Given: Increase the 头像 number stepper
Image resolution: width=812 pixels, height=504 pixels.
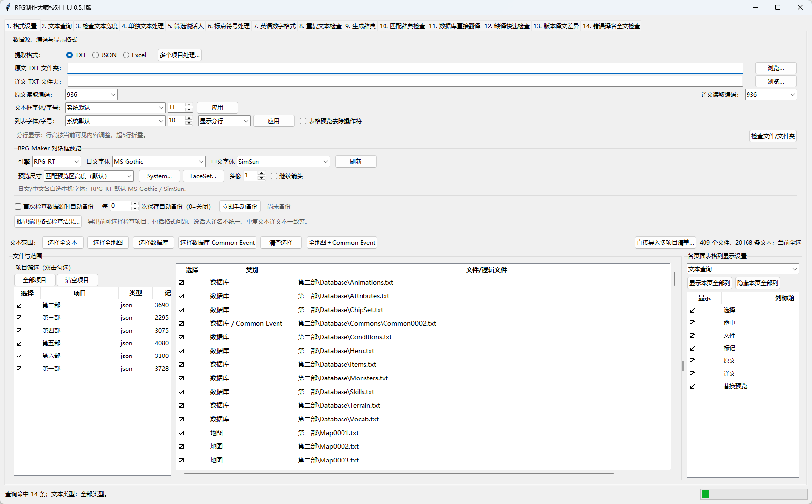Looking at the screenshot, I should point(261,173).
